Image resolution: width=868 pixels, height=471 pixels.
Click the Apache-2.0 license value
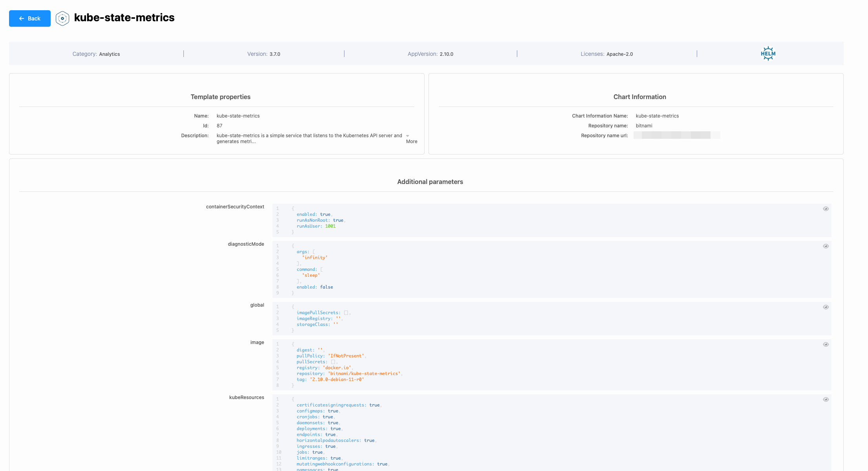point(619,54)
